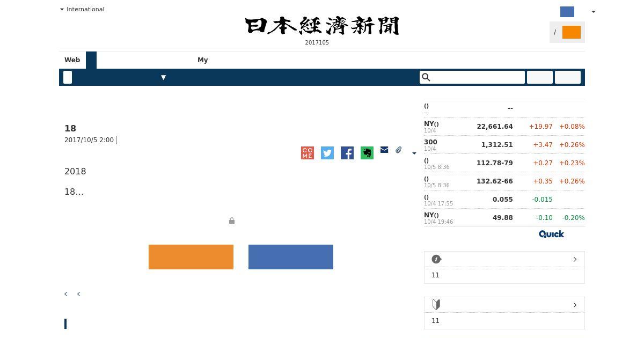Click the small white box in navy bar
Image resolution: width=644 pixels, height=338 pixels.
pos(68,77)
